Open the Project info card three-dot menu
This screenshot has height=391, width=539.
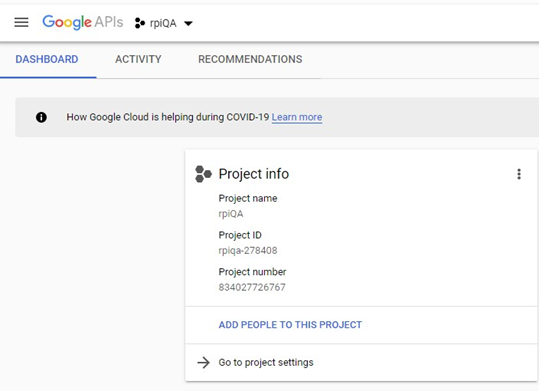(x=519, y=174)
